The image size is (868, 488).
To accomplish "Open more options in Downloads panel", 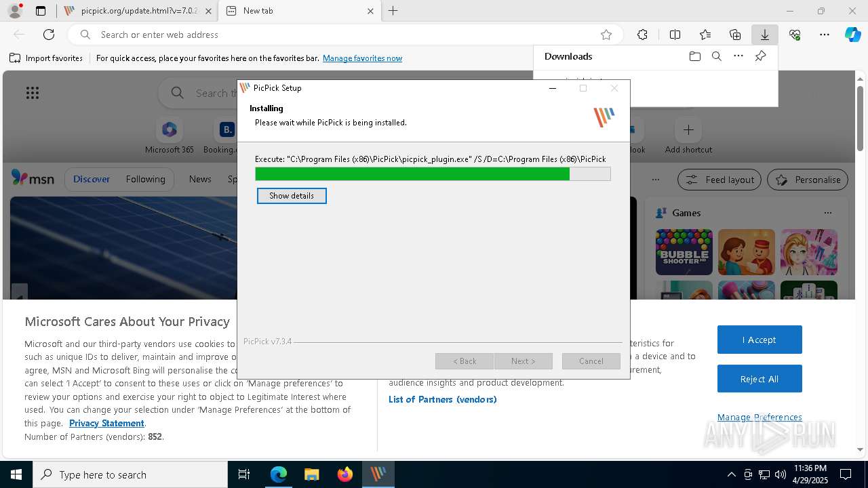I will (738, 56).
